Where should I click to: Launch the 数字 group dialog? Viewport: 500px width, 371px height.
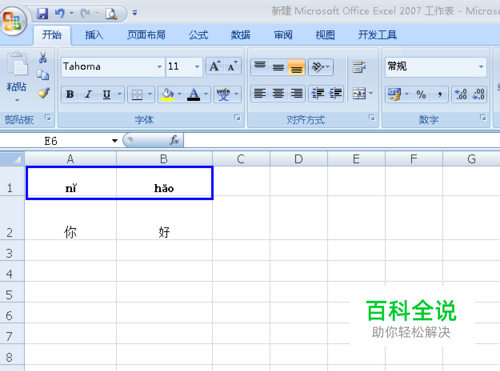pos(483,117)
